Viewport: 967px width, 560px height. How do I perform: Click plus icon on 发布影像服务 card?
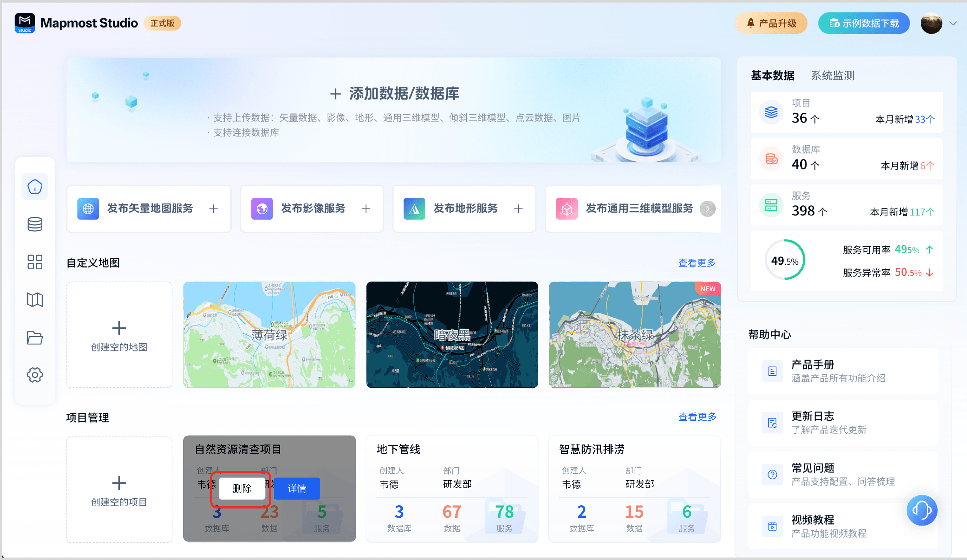pyautogui.click(x=366, y=209)
